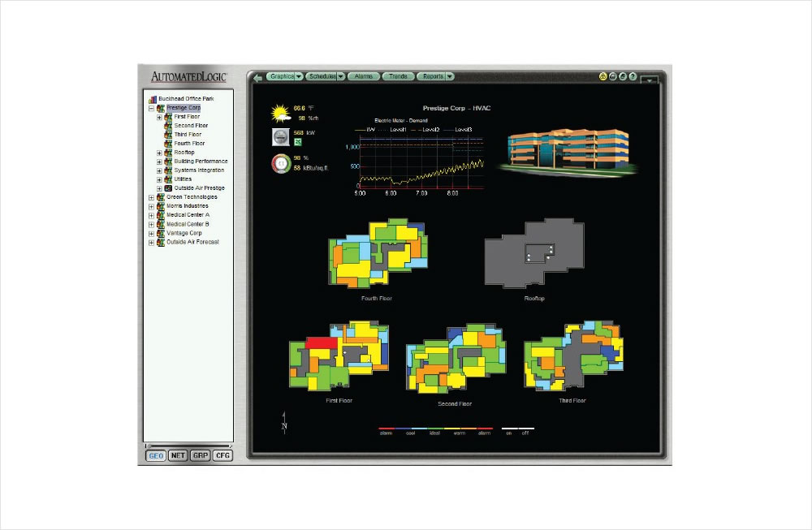Click the 66.6 °F temperature reading
This screenshot has height=530, width=812.
(304, 108)
